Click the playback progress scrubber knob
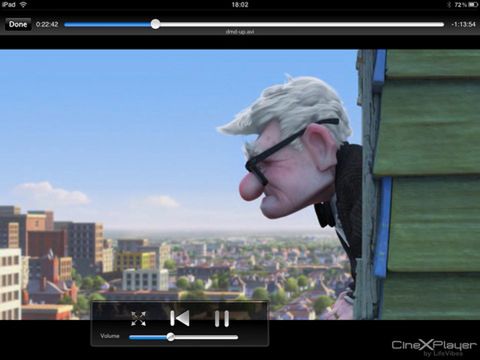Screen dimensions: 480x360 155,24
